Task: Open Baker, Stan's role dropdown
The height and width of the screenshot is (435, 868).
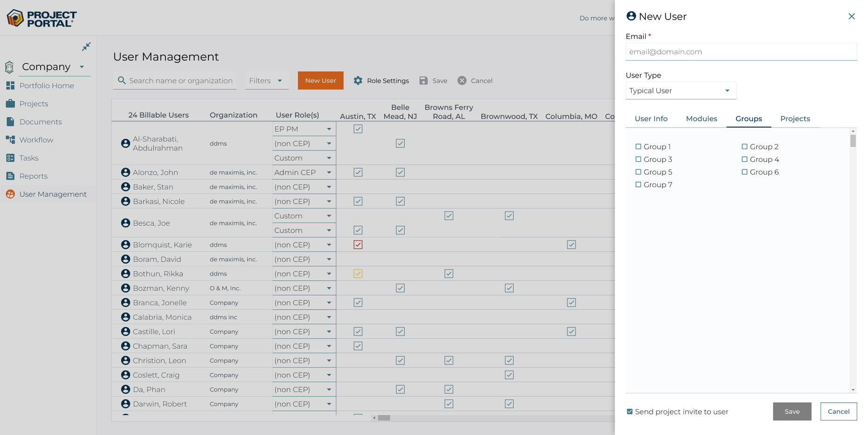Action: [304, 187]
